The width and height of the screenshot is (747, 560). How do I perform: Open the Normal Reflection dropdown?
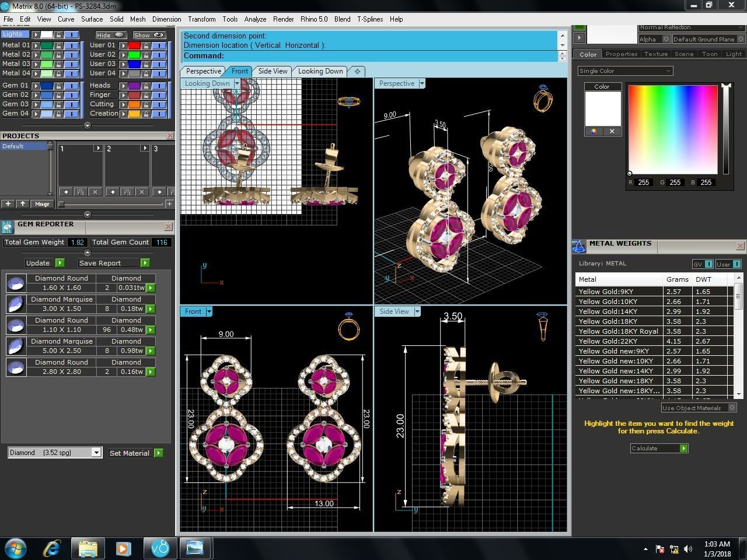[691, 27]
